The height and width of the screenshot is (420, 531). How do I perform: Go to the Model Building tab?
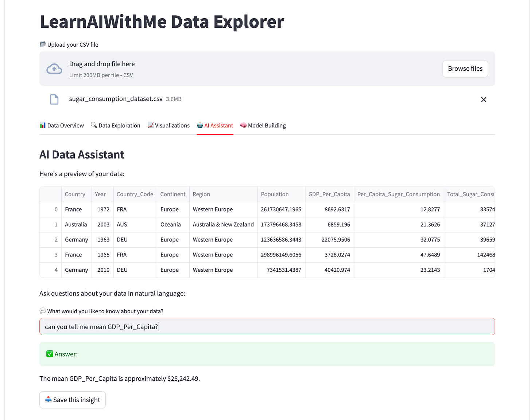[263, 125]
